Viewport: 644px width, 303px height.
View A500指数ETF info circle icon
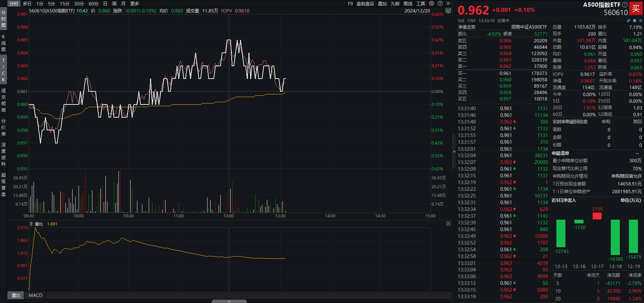pyautogui.click(x=625, y=5)
